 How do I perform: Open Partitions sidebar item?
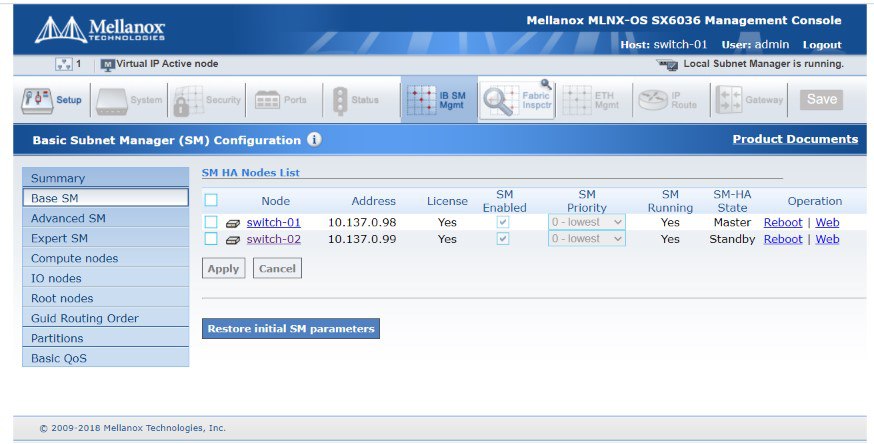[105, 338]
